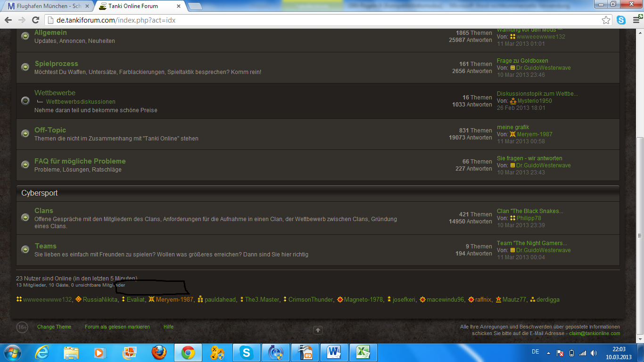Open Firefox from the Windows taskbar
The width and height of the screenshot is (644, 362).
click(159, 352)
